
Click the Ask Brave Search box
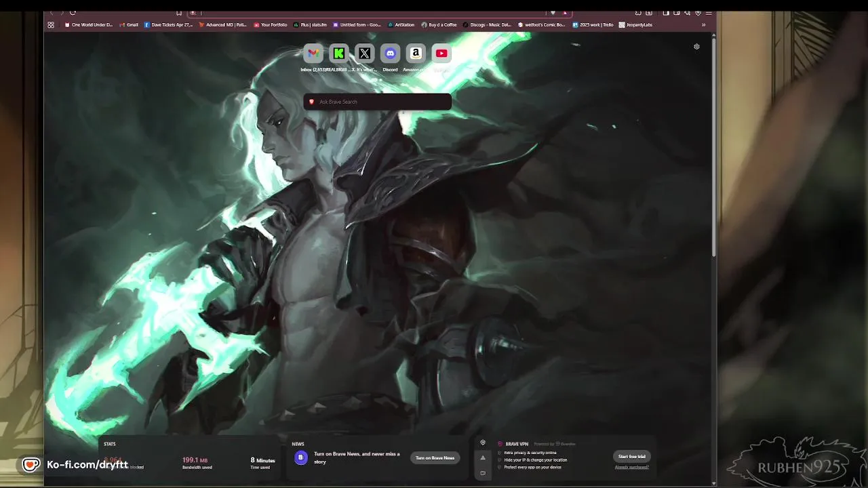coord(377,102)
